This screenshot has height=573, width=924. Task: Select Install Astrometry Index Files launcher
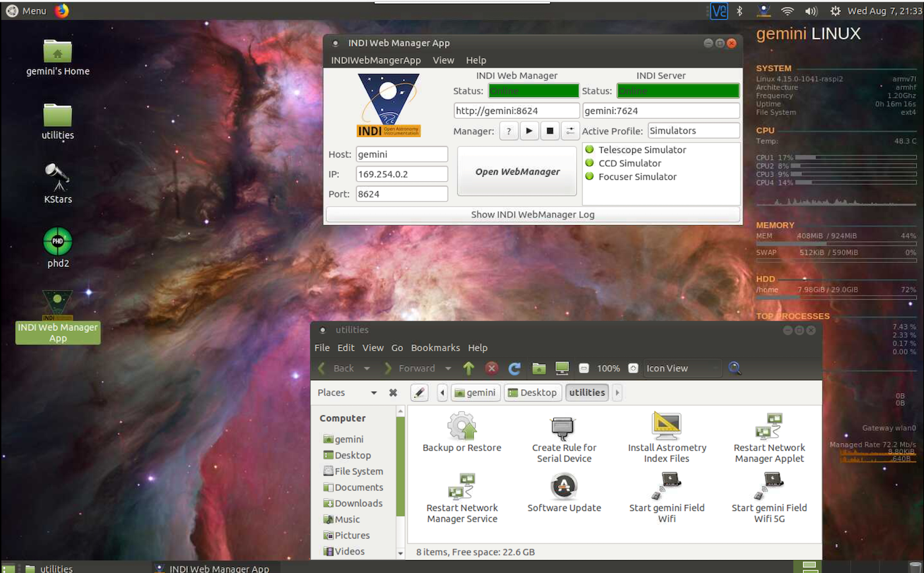tap(667, 438)
